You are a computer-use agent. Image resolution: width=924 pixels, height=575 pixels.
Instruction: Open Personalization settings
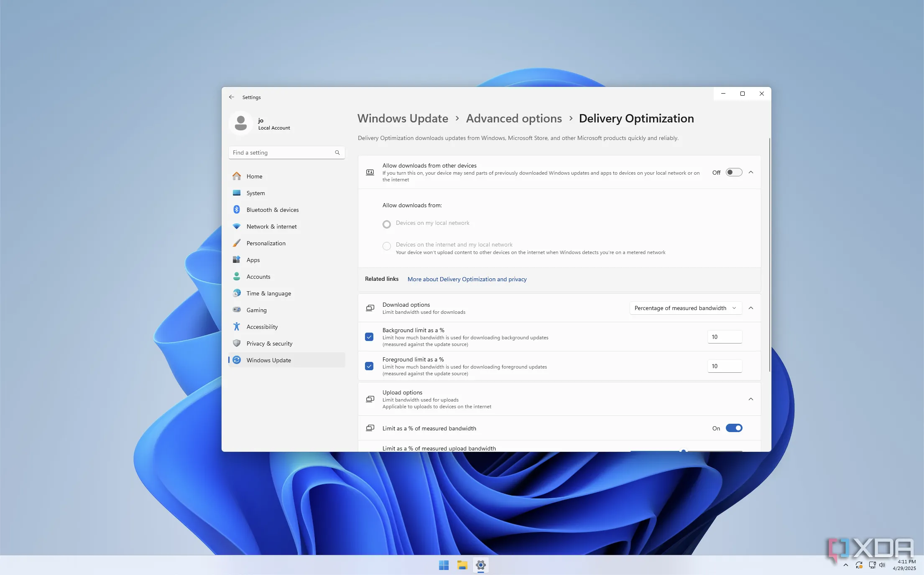[x=266, y=243]
